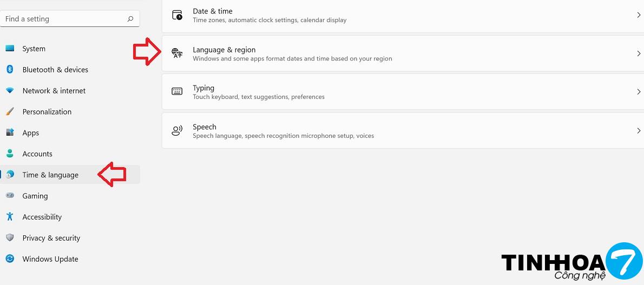Click the Gaming controller icon
The image size is (644, 285).
[x=10, y=196]
